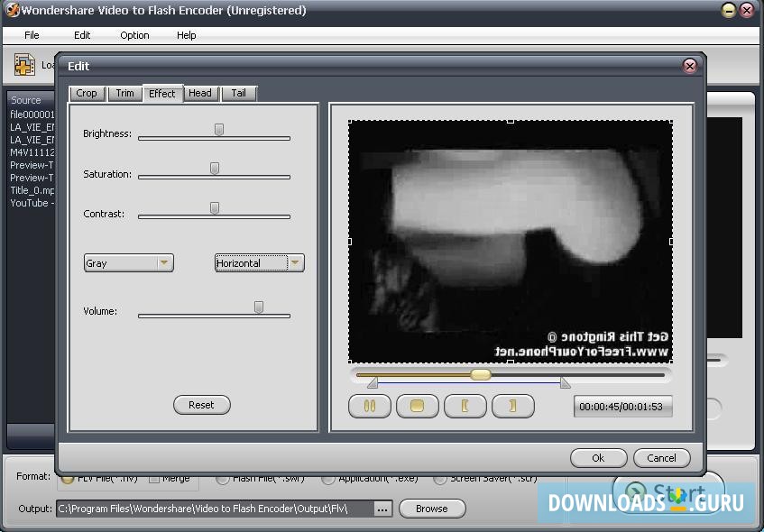Switch to the Crop tab
The image size is (764, 532).
click(87, 93)
